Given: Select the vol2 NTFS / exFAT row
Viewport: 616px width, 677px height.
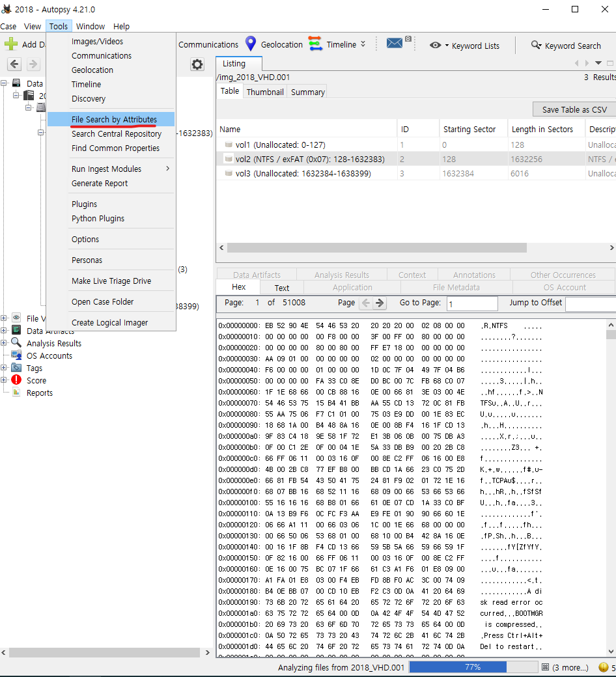Looking at the screenshot, I should pos(416,159).
